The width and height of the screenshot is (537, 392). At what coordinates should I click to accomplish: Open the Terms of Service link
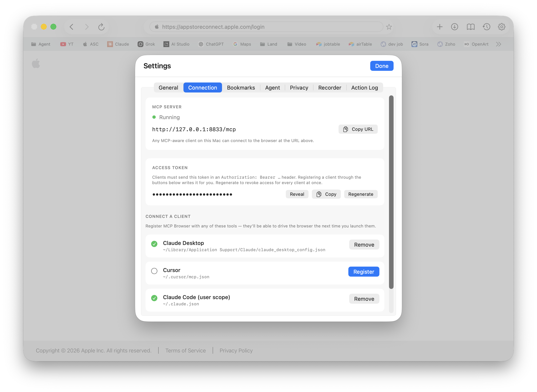pos(186,351)
